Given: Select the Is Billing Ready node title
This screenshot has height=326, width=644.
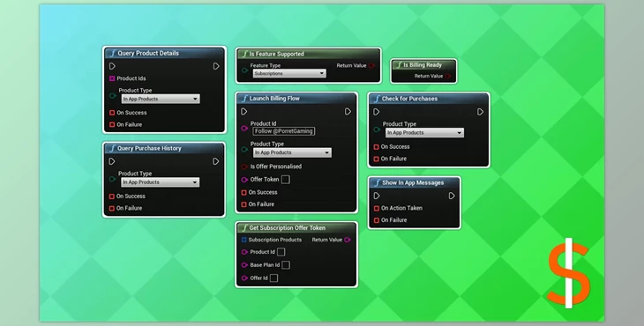Looking at the screenshot, I should pos(423,65).
